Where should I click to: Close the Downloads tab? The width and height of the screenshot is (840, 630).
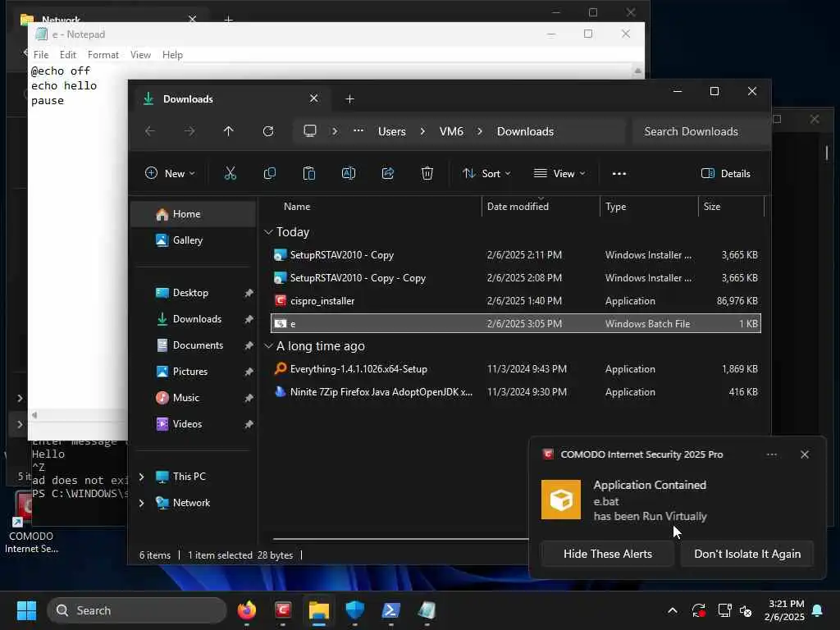[x=314, y=98]
